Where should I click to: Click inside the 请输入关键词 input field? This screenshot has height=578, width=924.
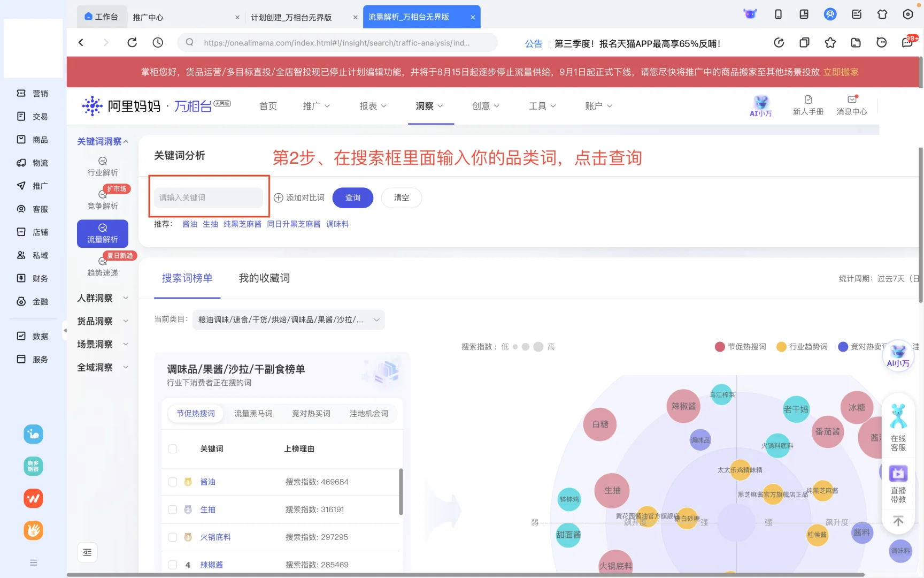[209, 197]
